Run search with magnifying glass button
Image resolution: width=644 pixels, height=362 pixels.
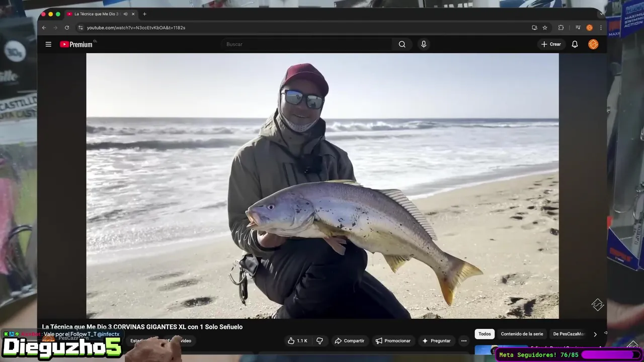pos(402,44)
